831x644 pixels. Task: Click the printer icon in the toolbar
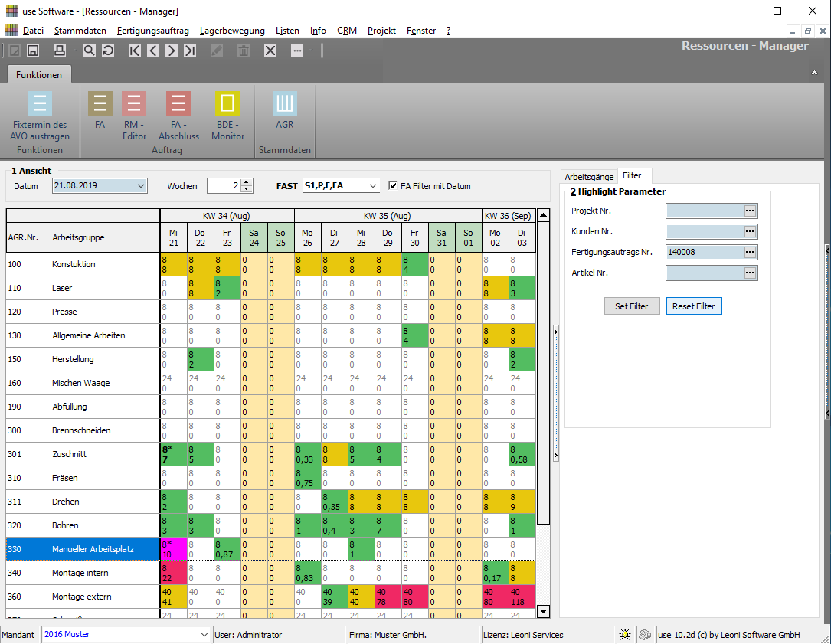pyautogui.click(x=60, y=51)
